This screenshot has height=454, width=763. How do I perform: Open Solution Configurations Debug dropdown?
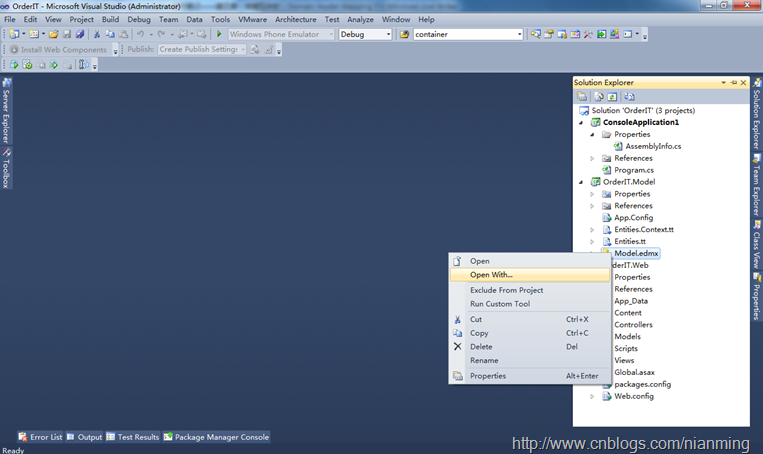pyautogui.click(x=388, y=35)
